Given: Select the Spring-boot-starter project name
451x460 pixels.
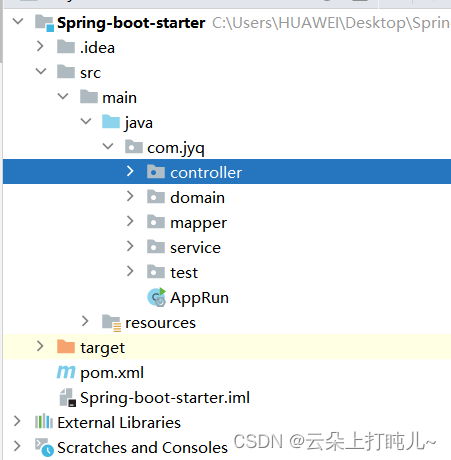Looking at the screenshot, I should click(x=131, y=23).
